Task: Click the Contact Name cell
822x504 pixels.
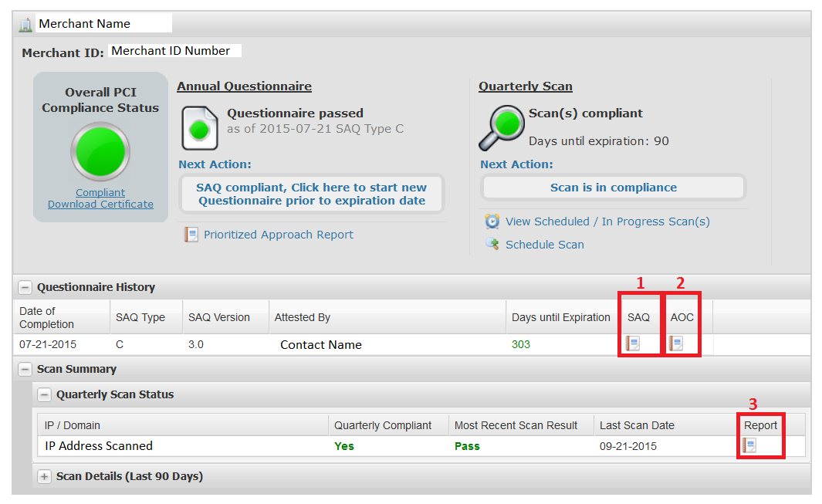Action: click(x=321, y=344)
